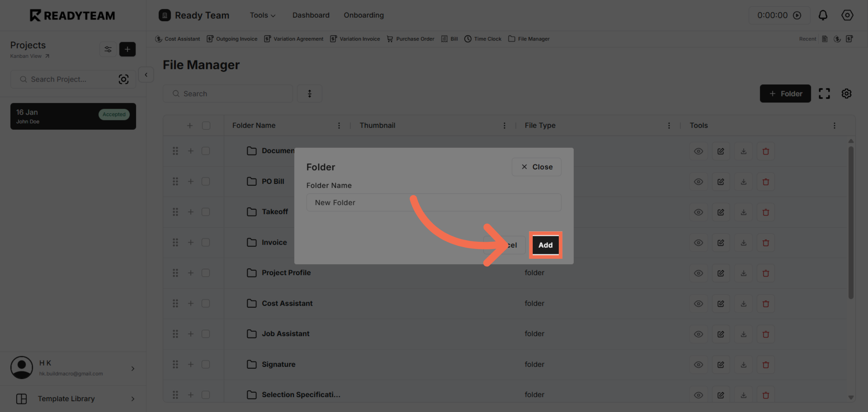Open the Time Clock tool
868x412 pixels.
coord(482,39)
